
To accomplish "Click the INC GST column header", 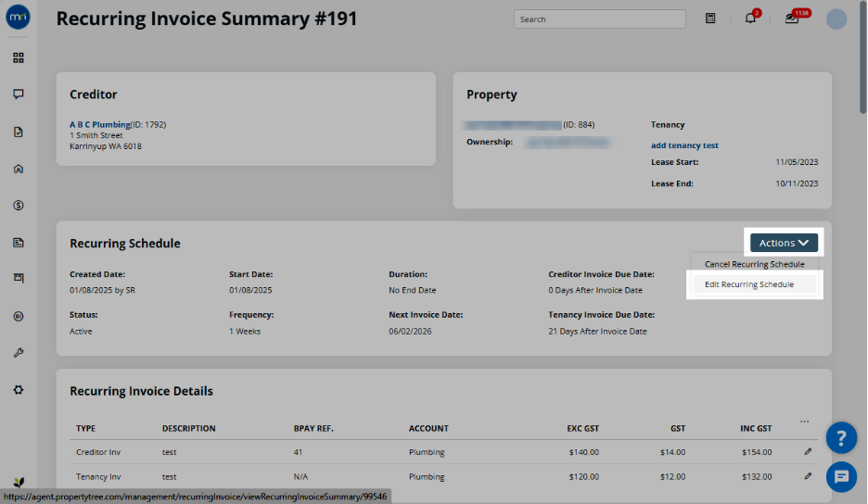I will coord(756,428).
